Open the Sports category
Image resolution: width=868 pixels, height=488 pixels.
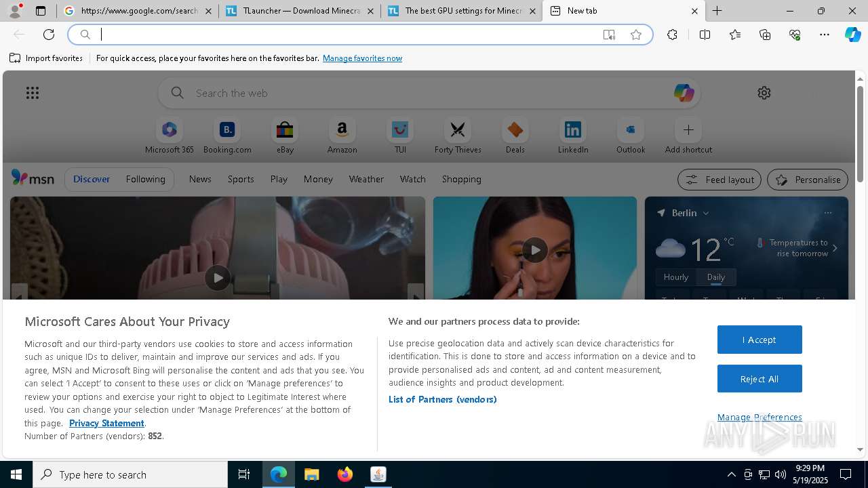(x=241, y=179)
